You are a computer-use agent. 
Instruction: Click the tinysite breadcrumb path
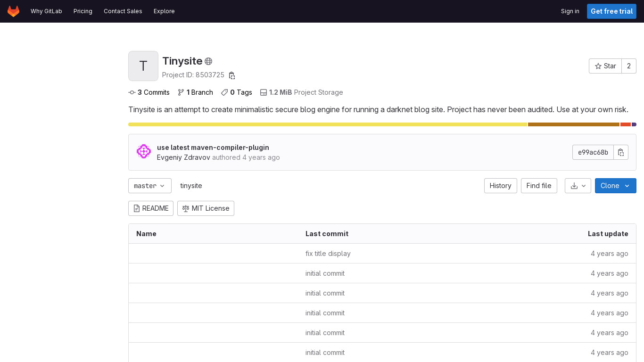tap(191, 186)
